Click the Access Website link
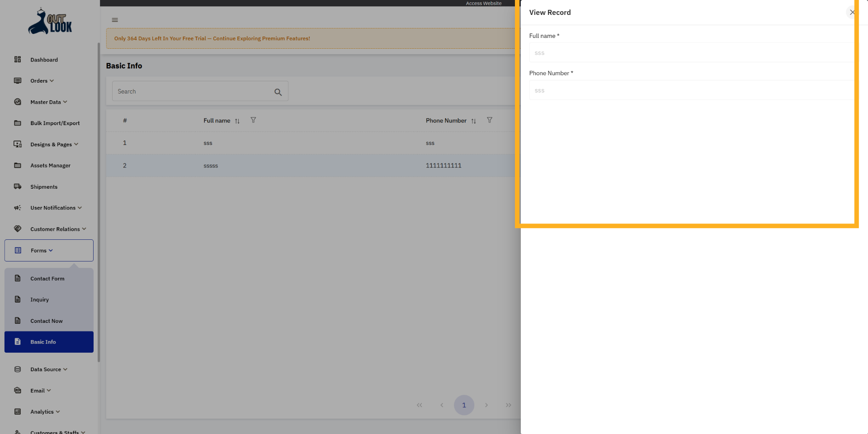 click(484, 3)
